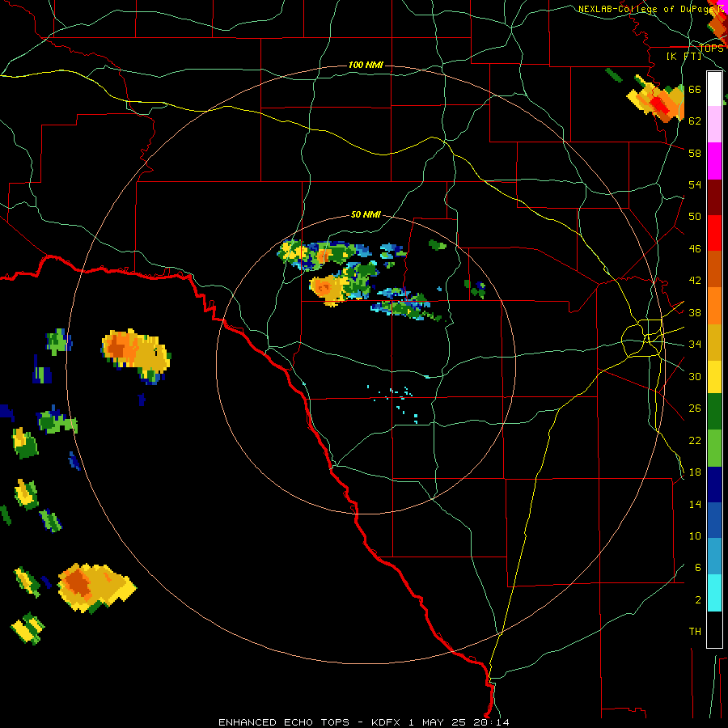This screenshot has width=728, height=728.
Task: Click the "[K FT]" units label
Action: [684, 56]
